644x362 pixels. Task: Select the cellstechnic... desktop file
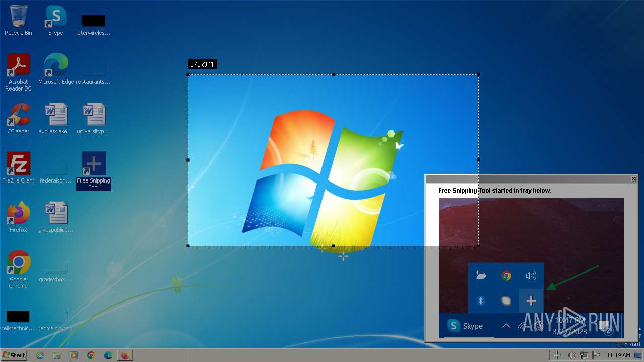(x=18, y=321)
